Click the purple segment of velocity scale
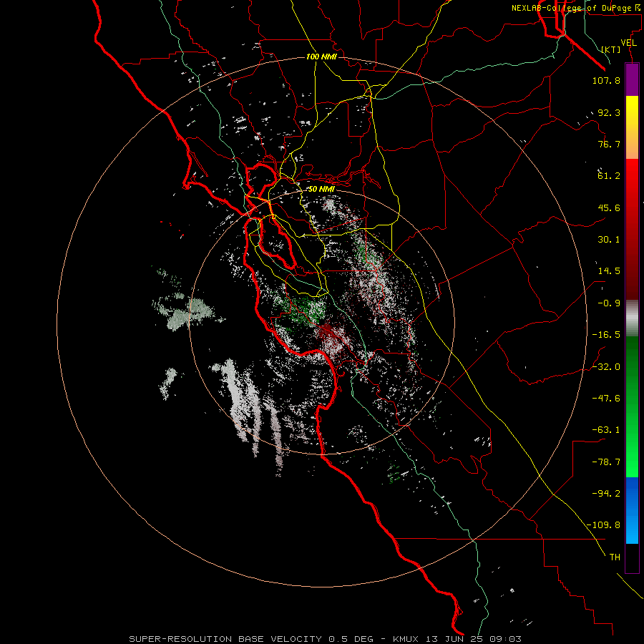Viewport: 644px width, 644px height. click(632, 79)
